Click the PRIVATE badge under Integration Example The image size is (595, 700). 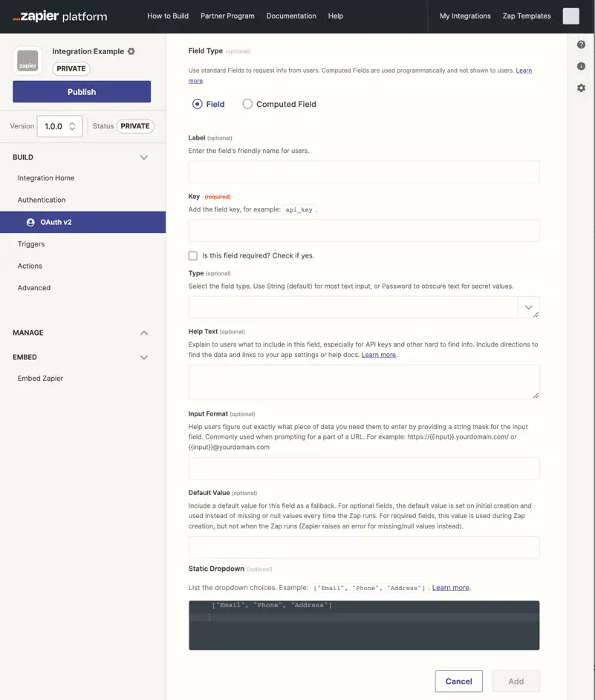71,69
